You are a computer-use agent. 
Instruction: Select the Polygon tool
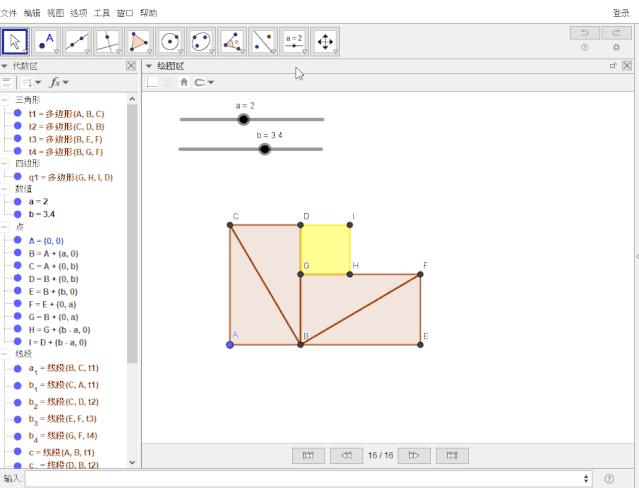pyautogui.click(x=139, y=42)
